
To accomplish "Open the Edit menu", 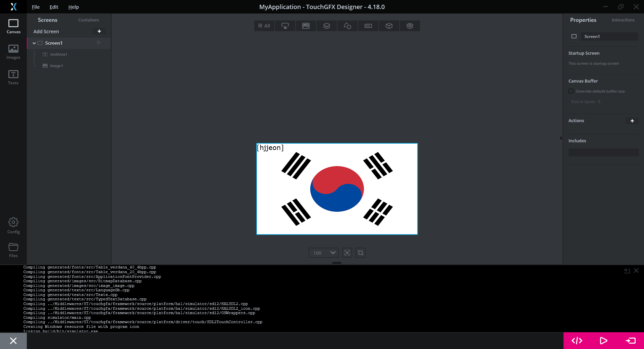I will pyautogui.click(x=54, y=7).
